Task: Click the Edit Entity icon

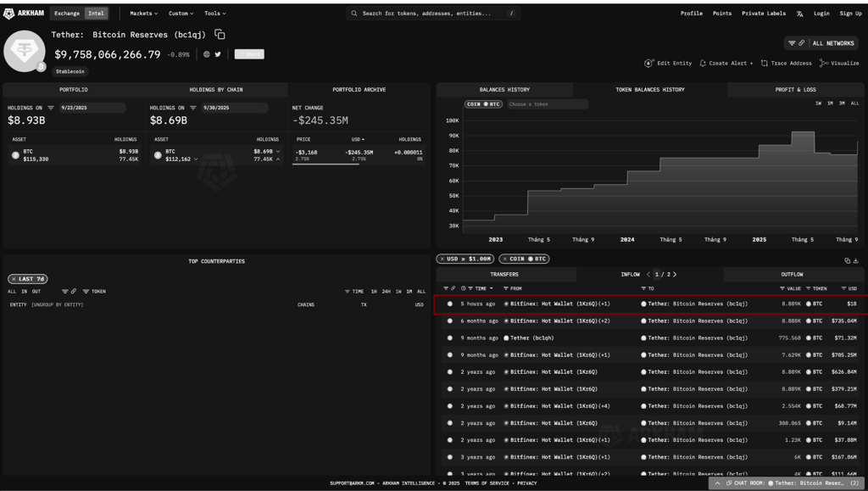Action: point(648,63)
